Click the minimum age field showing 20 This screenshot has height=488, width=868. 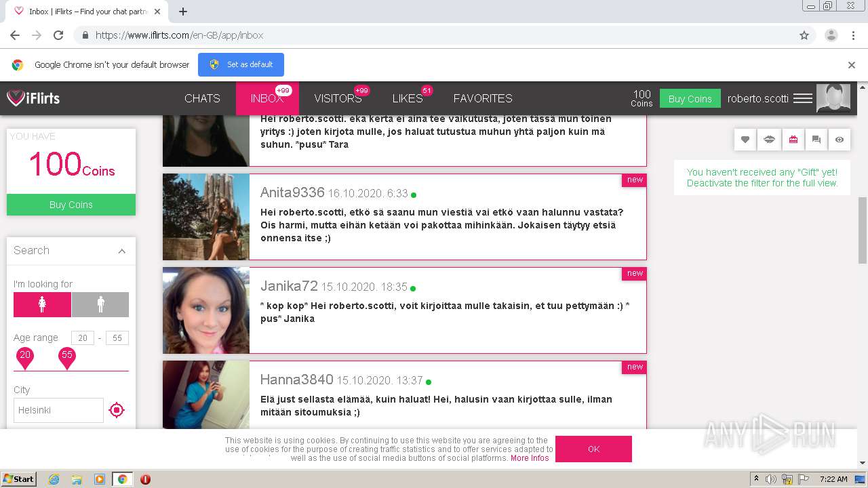[83, 338]
